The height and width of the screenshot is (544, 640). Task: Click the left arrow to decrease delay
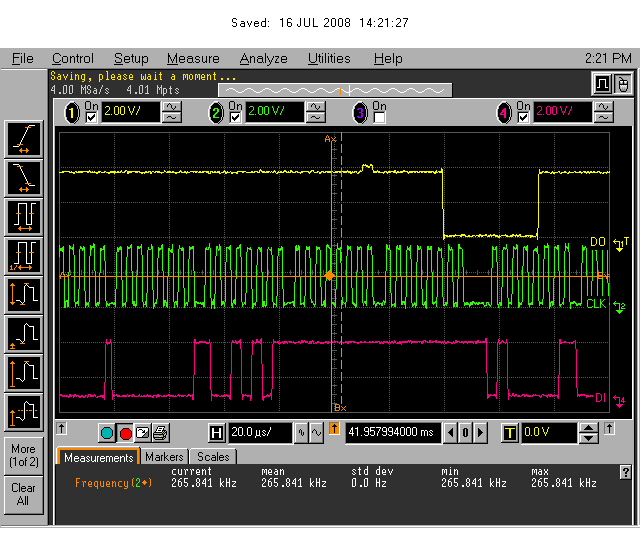point(450,433)
